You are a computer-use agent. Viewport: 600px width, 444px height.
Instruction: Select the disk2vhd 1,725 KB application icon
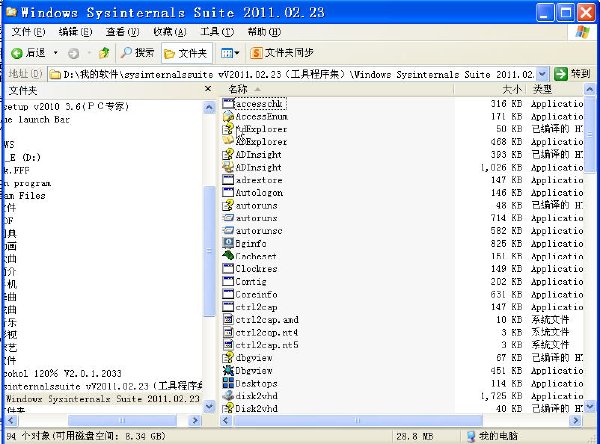click(x=228, y=395)
